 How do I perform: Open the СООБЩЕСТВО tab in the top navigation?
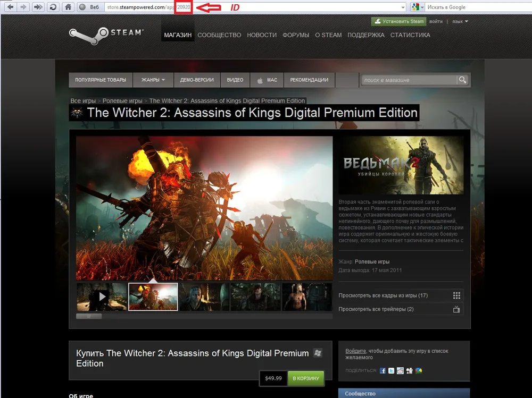219,35
